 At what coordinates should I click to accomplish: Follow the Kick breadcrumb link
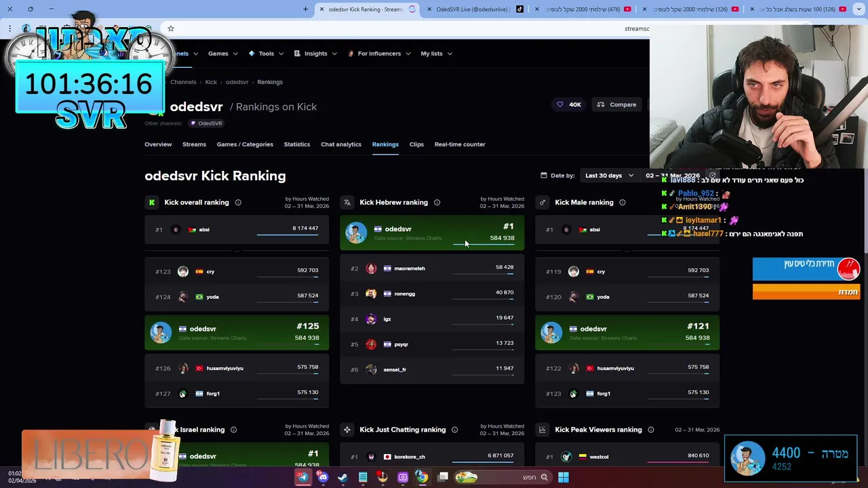211,82
